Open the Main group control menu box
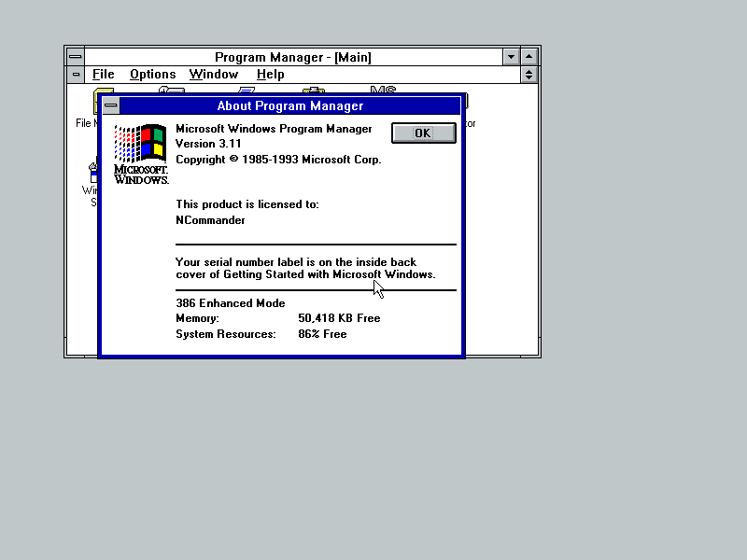Viewport: 747px width, 560px height. (x=76, y=75)
